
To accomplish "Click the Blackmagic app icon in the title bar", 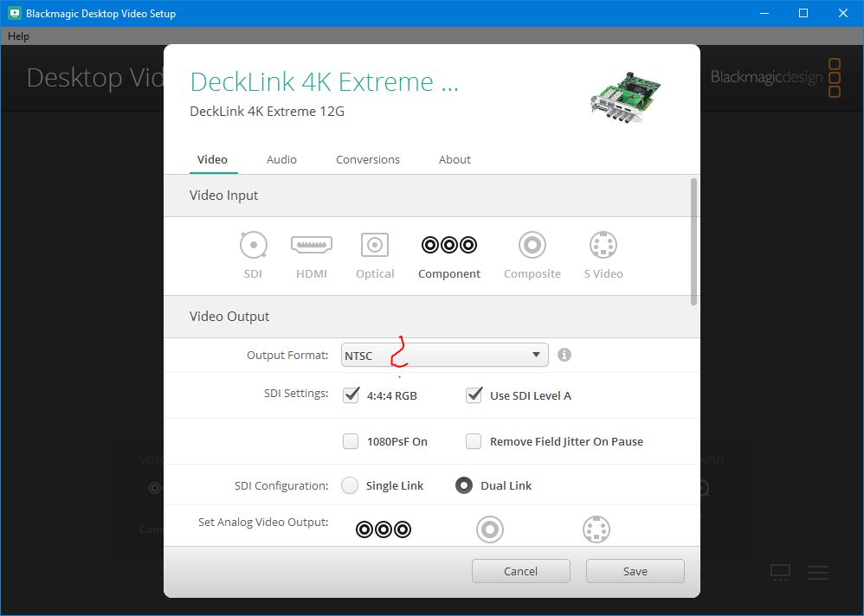I will 15,13.
